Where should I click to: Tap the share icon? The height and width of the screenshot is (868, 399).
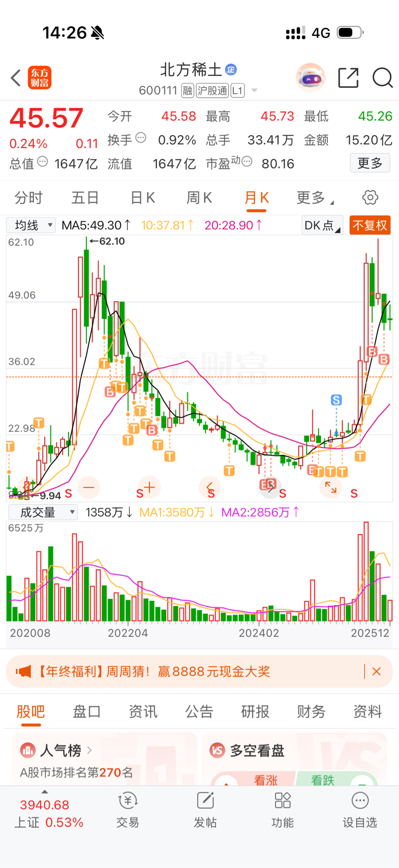pos(348,78)
